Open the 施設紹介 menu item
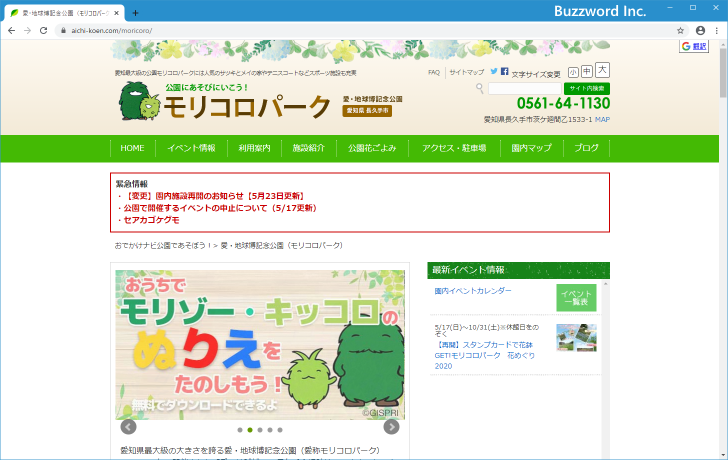Viewport: 728px width, 460px height. pos(309,148)
